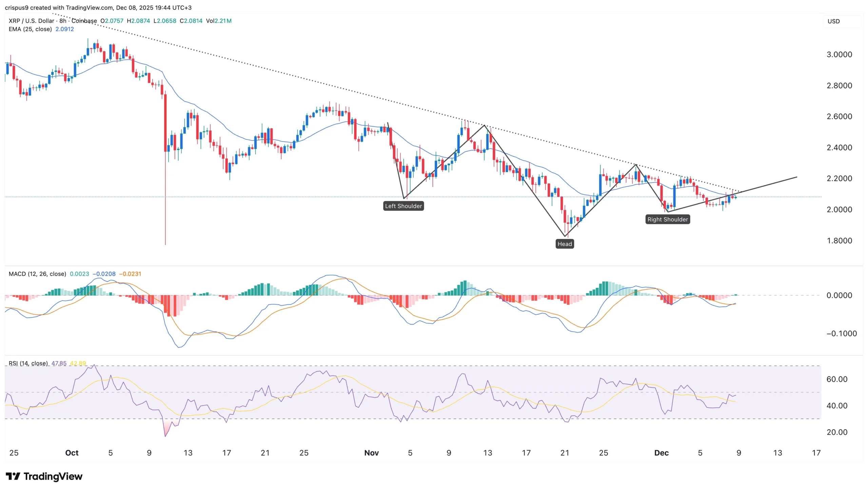Click the EMA value 2.0912 in legend
This screenshot has width=868, height=491.
64,29
